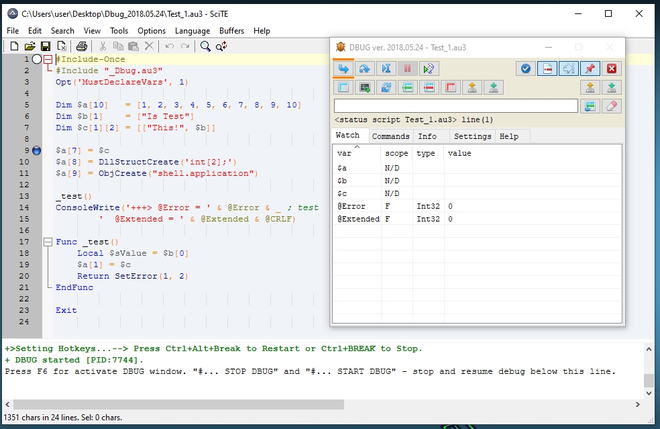Click the New document icon
The height and width of the screenshot is (429, 660).
pos(13,46)
